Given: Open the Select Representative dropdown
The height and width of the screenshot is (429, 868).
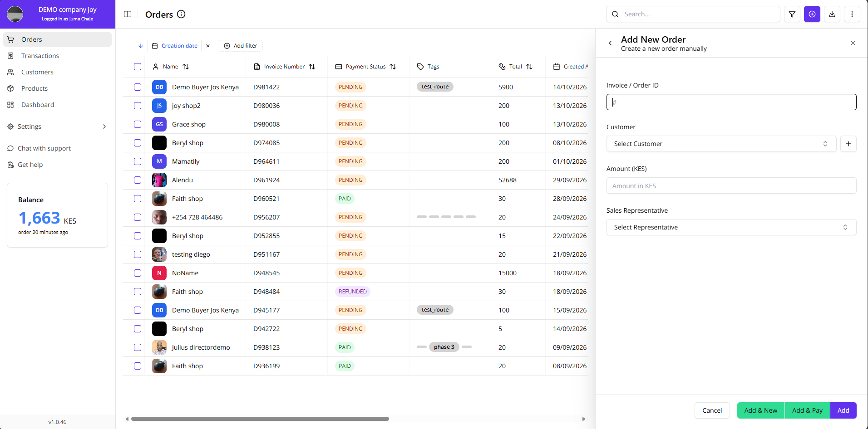Looking at the screenshot, I should tap(731, 227).
